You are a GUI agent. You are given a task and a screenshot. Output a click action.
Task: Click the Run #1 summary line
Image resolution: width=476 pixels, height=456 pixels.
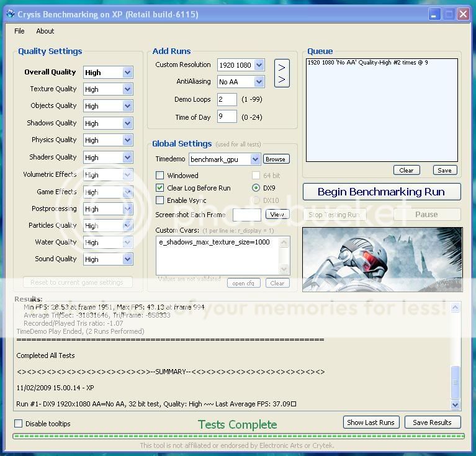[156, 404]
